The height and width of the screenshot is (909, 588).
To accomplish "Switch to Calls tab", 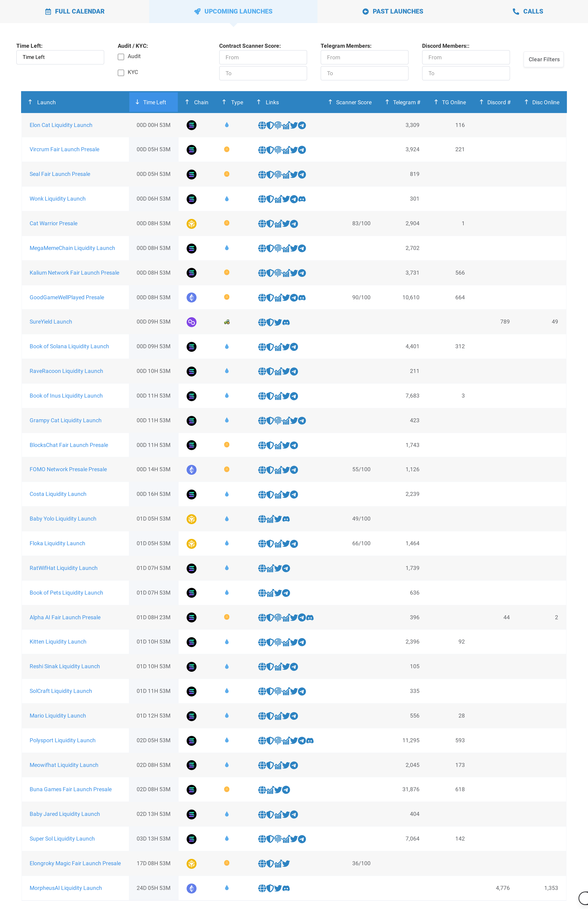I will (x=528, y=12).
